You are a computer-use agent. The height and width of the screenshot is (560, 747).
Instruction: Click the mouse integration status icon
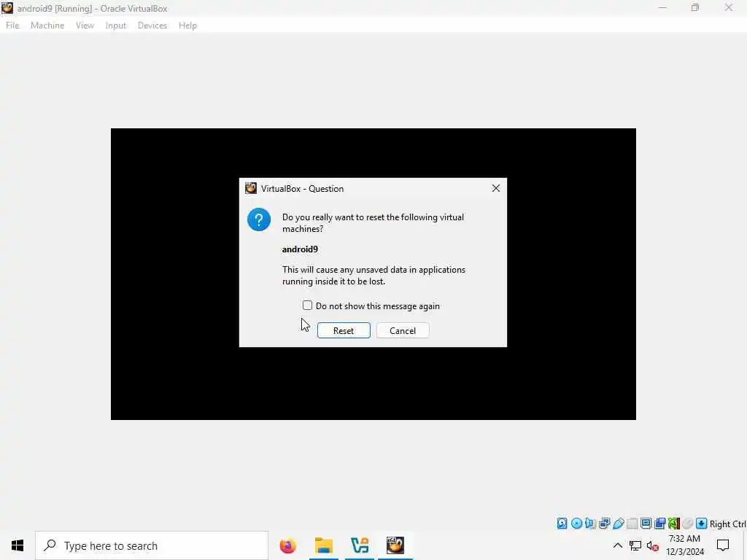coord(687,524)
